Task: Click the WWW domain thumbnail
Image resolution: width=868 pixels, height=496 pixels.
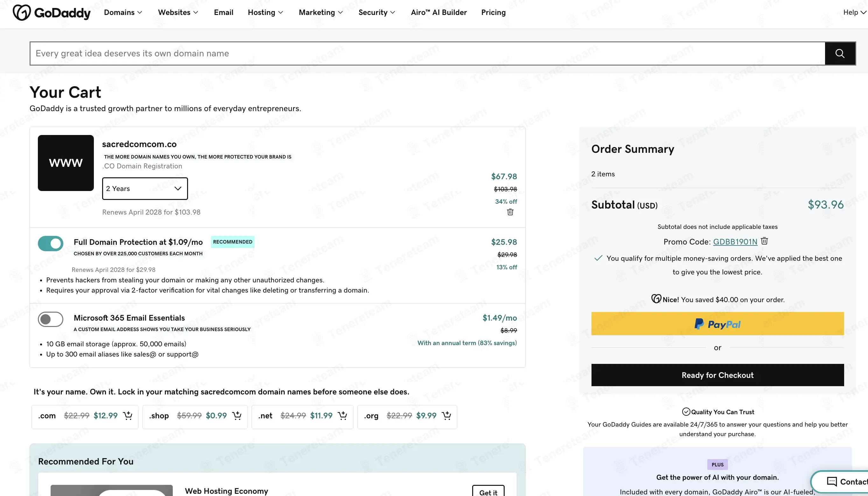Action: coord(66,163)
